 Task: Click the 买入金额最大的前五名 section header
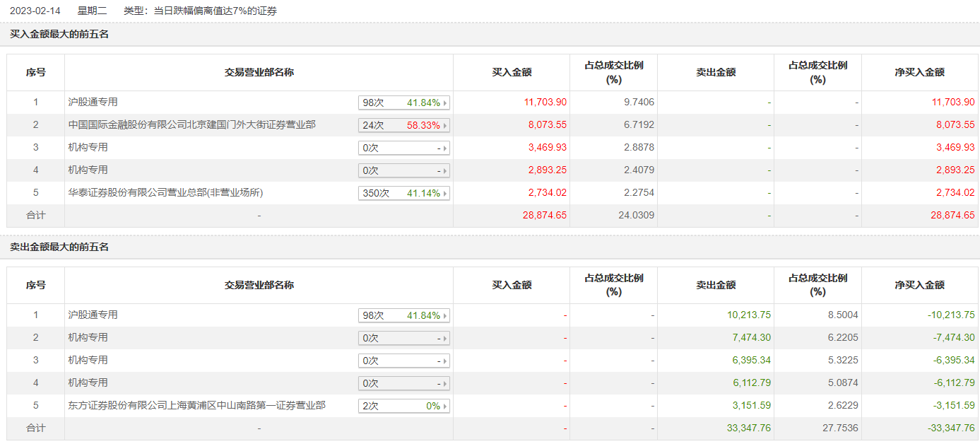(x=59, y=34)
